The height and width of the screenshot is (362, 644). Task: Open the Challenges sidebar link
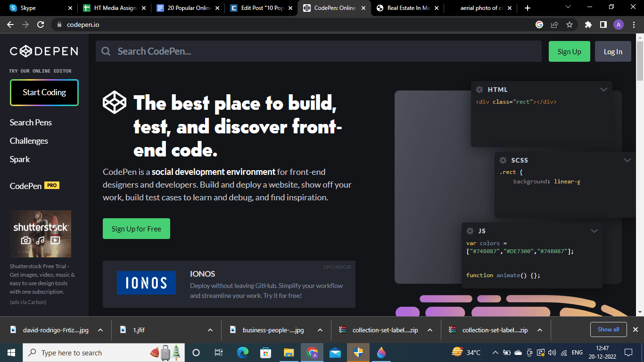[29, 141]
